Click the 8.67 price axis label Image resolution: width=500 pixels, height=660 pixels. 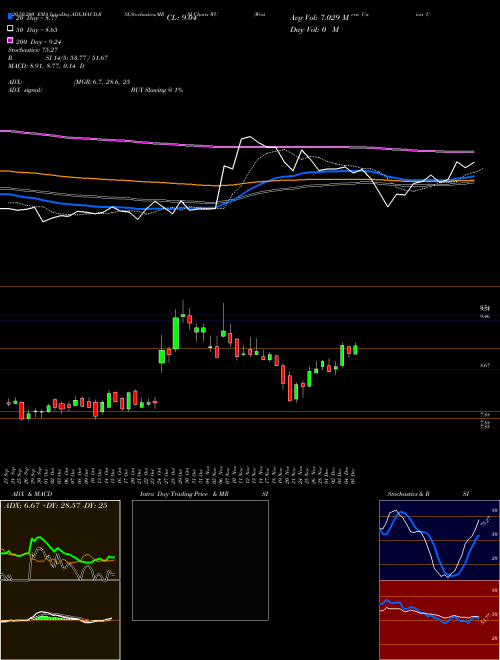click(x=485, y=366)
